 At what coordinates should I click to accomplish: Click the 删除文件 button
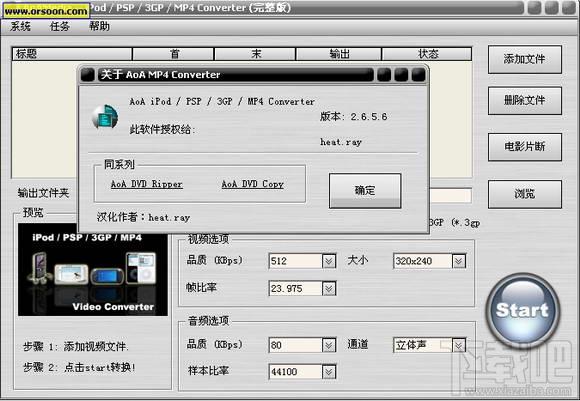pos(525,101)
